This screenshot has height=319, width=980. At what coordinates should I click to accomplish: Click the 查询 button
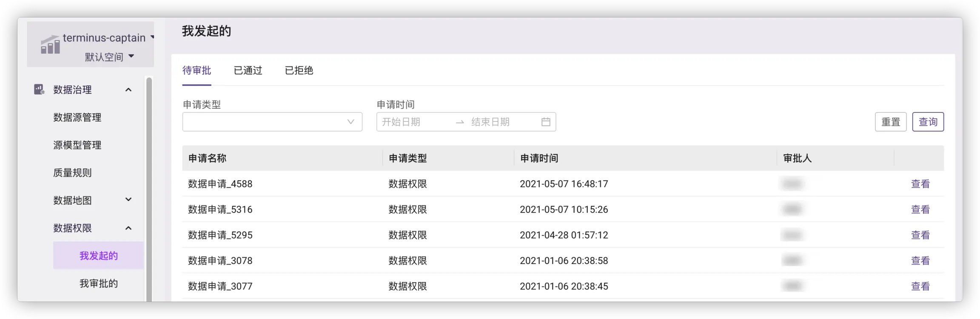tap(928, 122)
